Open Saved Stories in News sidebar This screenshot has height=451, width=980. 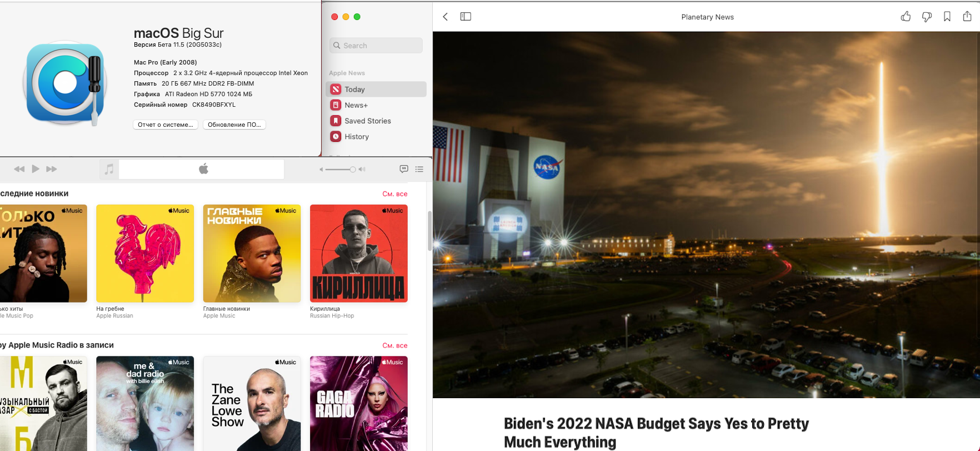point(376,121)
